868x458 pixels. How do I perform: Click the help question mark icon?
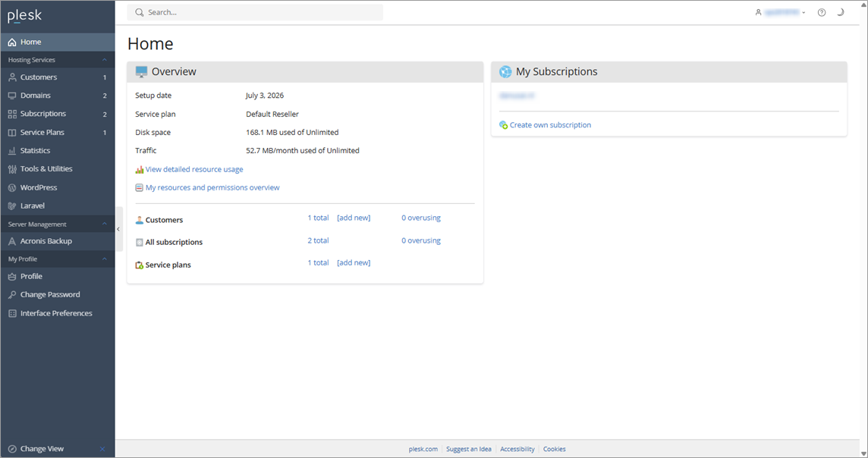[x=822, y=12]
